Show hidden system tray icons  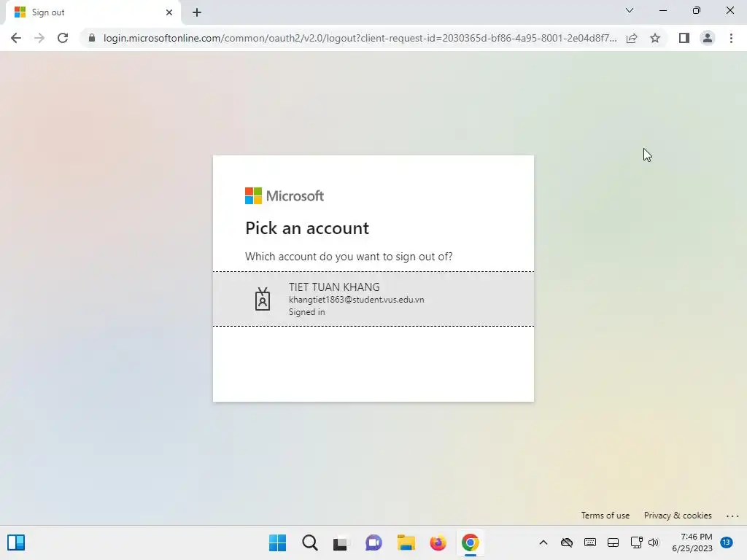(x=543, y=542)
